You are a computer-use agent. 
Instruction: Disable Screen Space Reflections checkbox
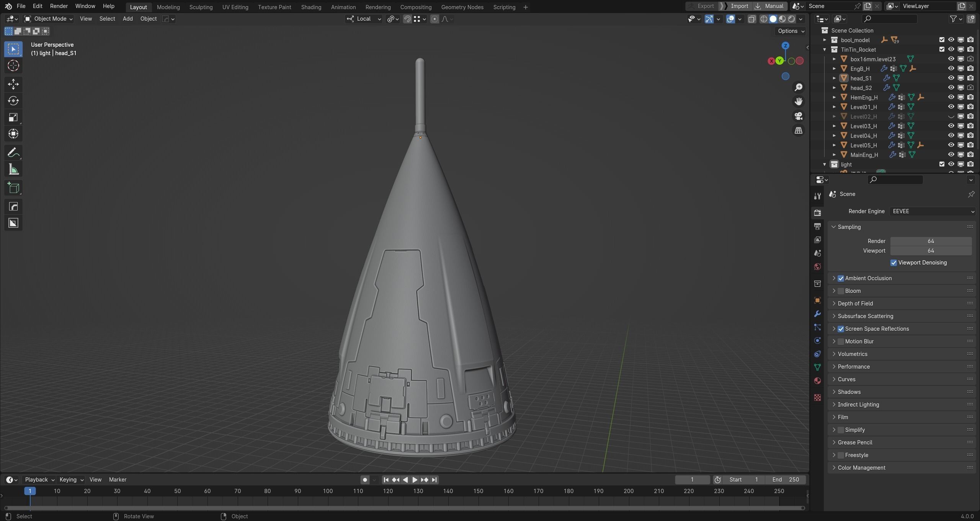841,329
